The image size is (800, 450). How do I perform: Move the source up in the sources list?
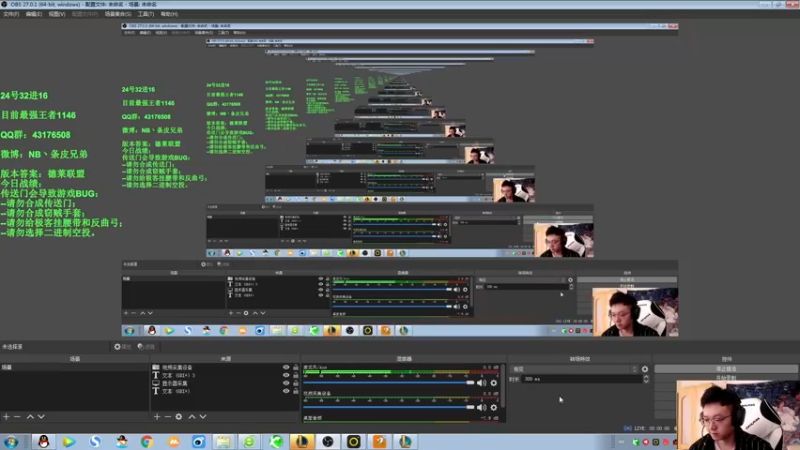click(x=192, y=417)
